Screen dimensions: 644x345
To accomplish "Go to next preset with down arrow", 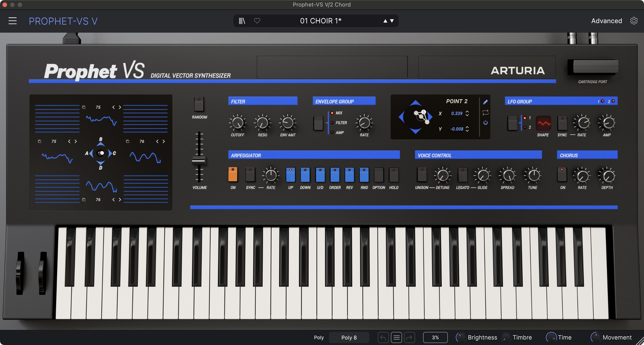I will click(392, 21).
